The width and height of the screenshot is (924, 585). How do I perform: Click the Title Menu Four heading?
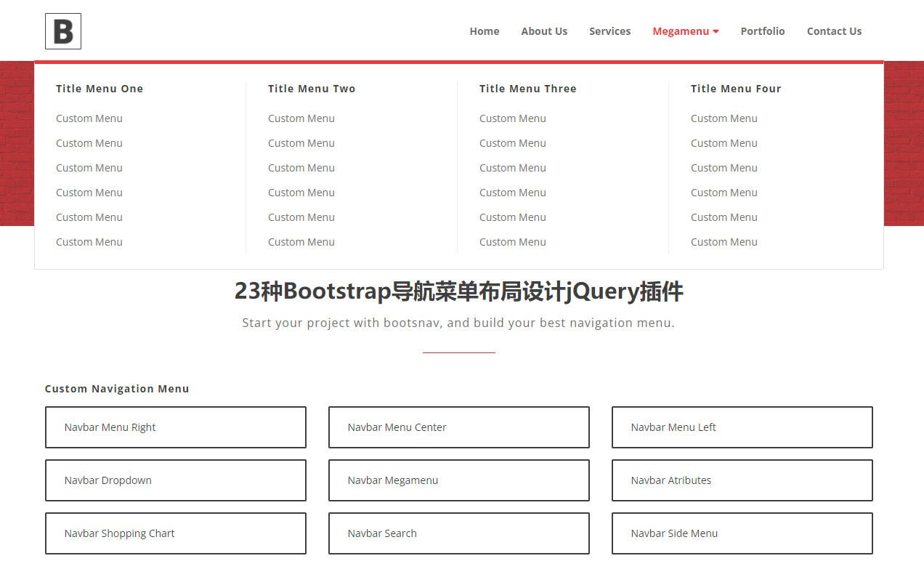click(736, 89)
